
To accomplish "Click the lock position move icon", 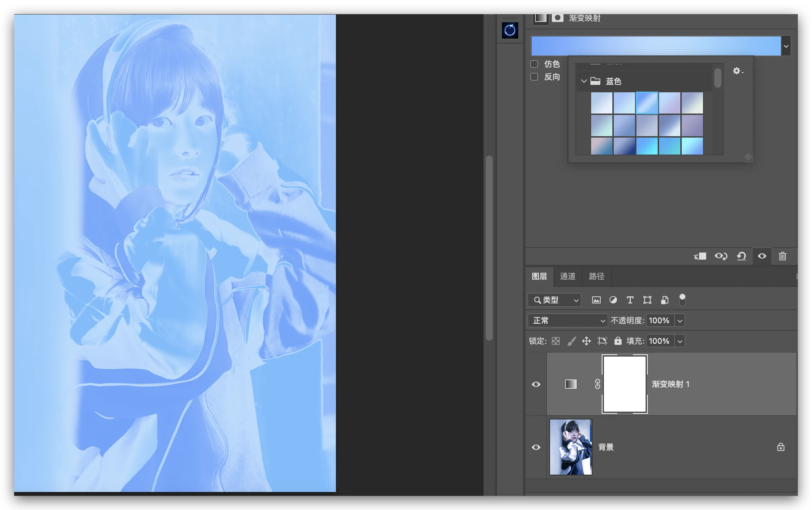I will click(x=587, y=341).
